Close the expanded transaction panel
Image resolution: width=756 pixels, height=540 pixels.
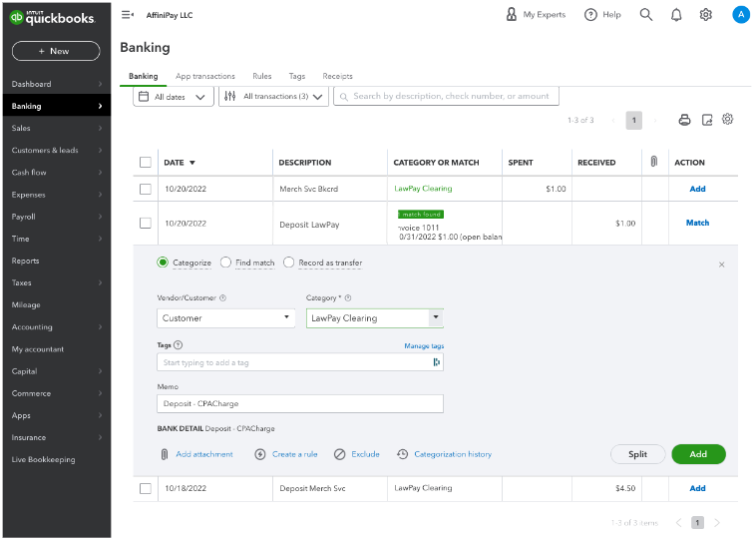(x=722, y=265)
